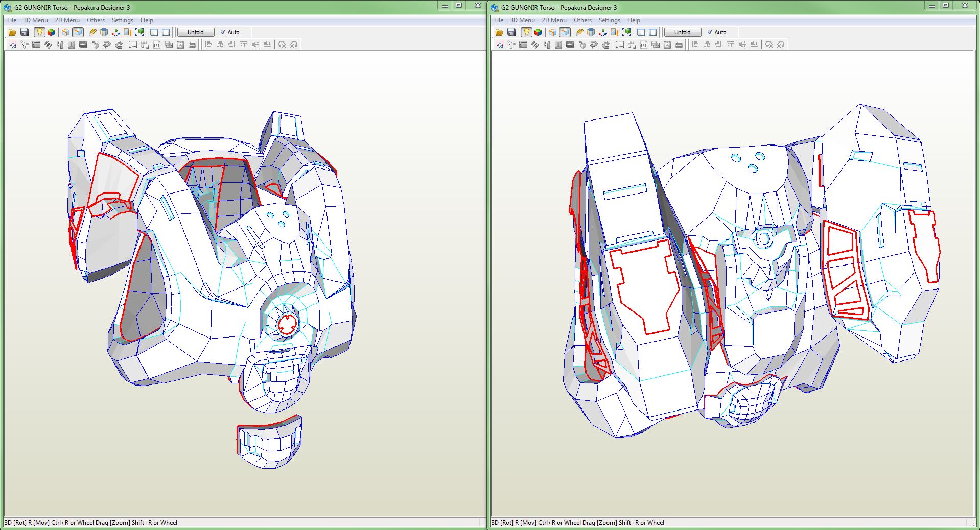This screenshot has height=530, width=980.
Task: Click the printer icon in right window
Action: click(x=679, y=45)
